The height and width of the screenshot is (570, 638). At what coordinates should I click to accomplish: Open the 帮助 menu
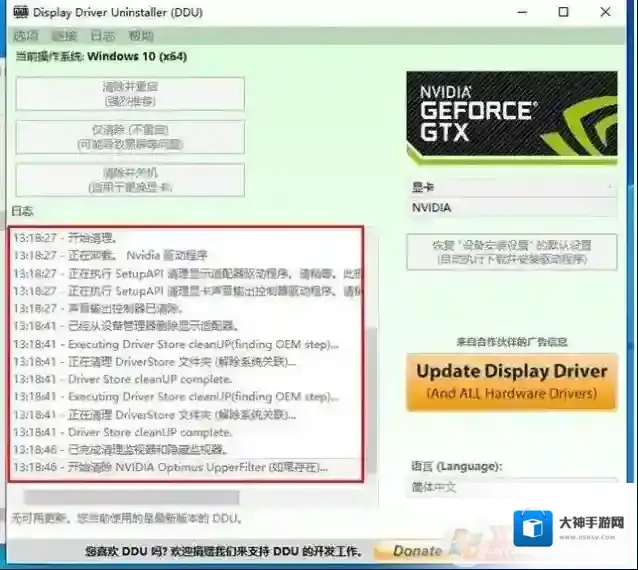click(x=141, y=36)
